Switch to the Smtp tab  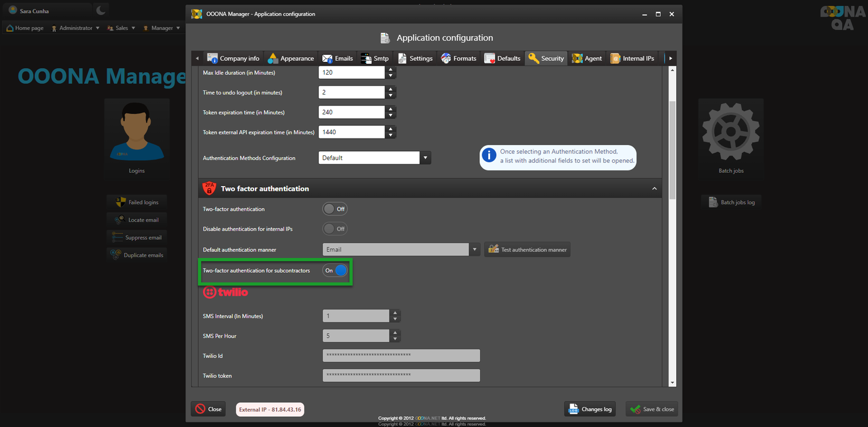click(375, 58)
